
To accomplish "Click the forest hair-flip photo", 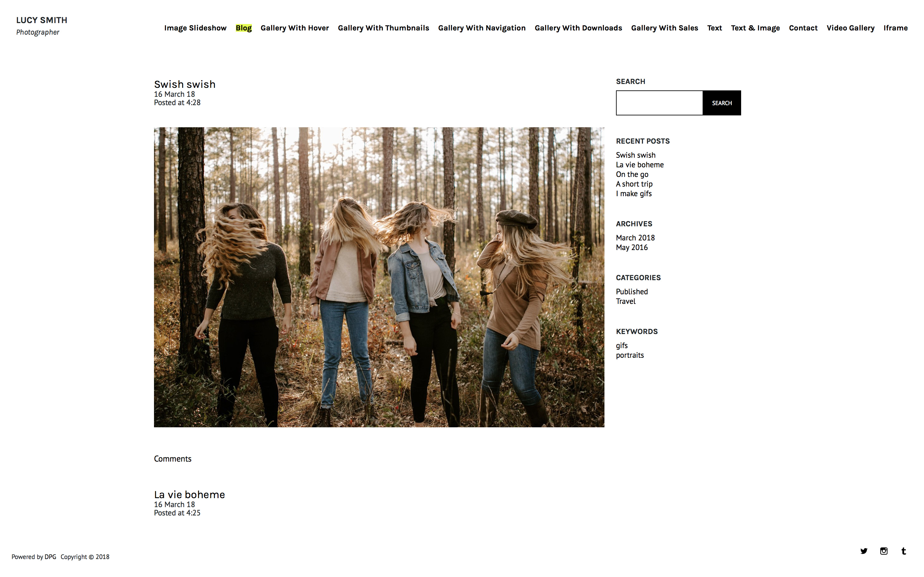I will [x=379, y=277].
